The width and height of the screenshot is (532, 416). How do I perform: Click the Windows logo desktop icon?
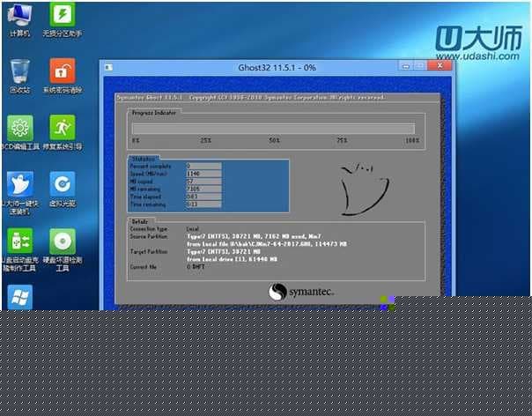tap(19, 297)
